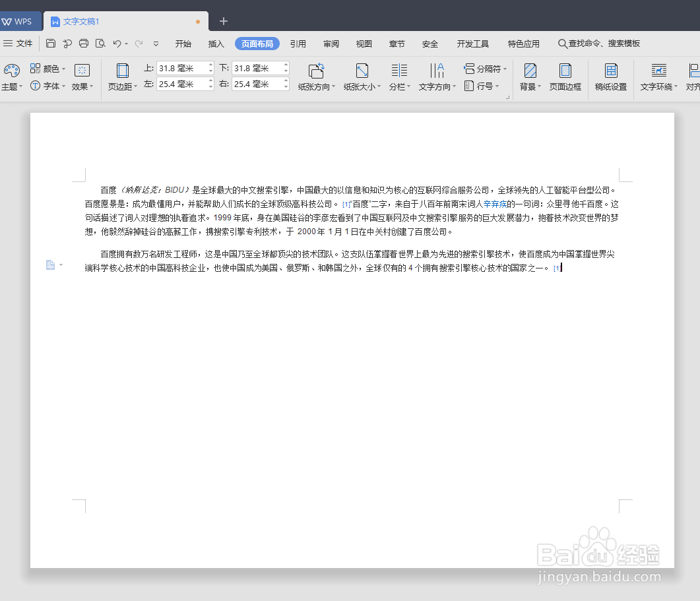The height and width of the screenshot is (601, 700).
Task: Click the 纸张方向 paper orientation icon
Action: 317,71
